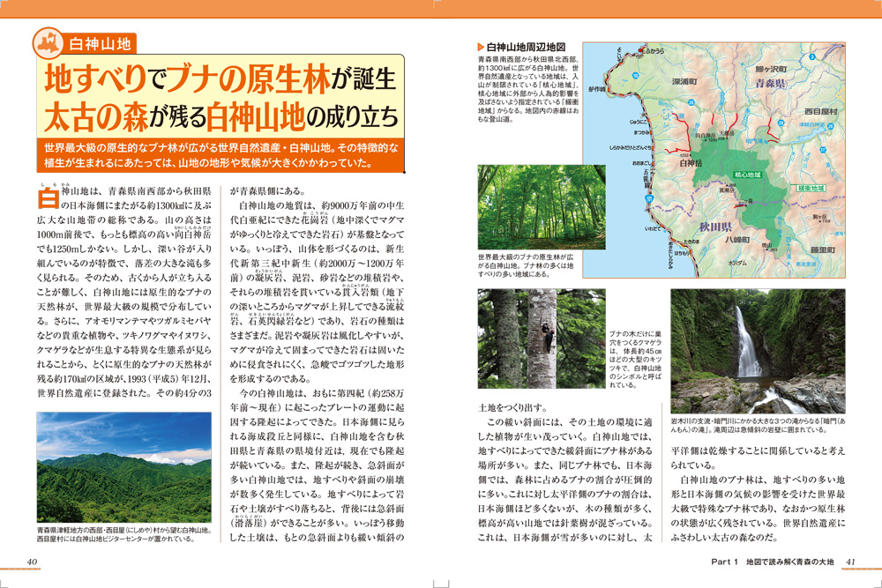Click the caption starting ブナの木だけに巣穴をつくるクマゲラ
This screenshot has width=882, height=588.
pyautogui.click(x=636, y=359)
